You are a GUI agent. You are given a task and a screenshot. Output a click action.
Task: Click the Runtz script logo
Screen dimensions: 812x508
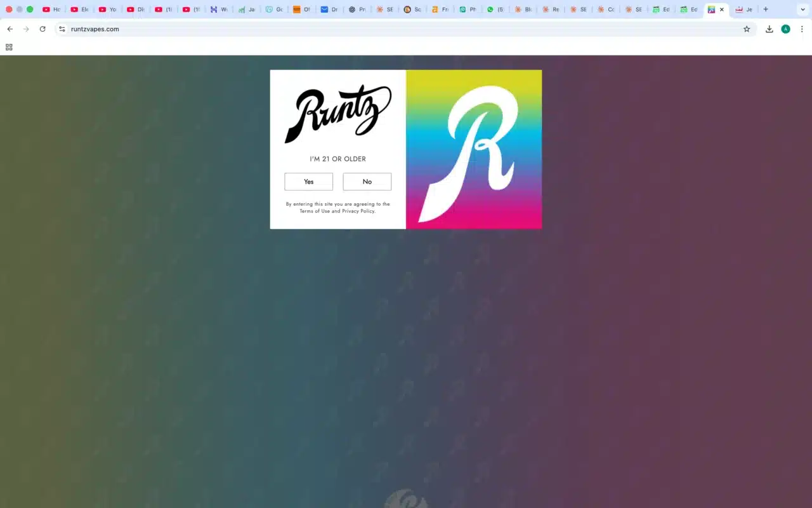click(337, 114)
